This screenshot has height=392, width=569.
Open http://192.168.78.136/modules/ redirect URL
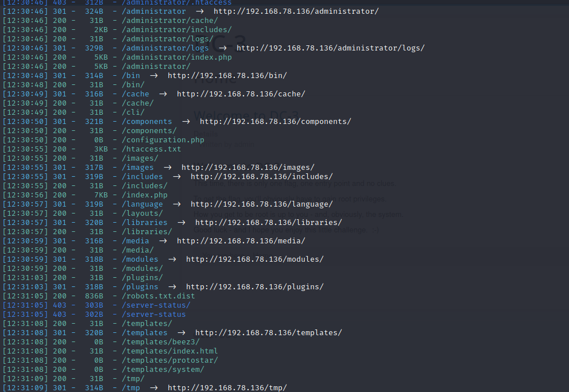[x=255, y=259]
